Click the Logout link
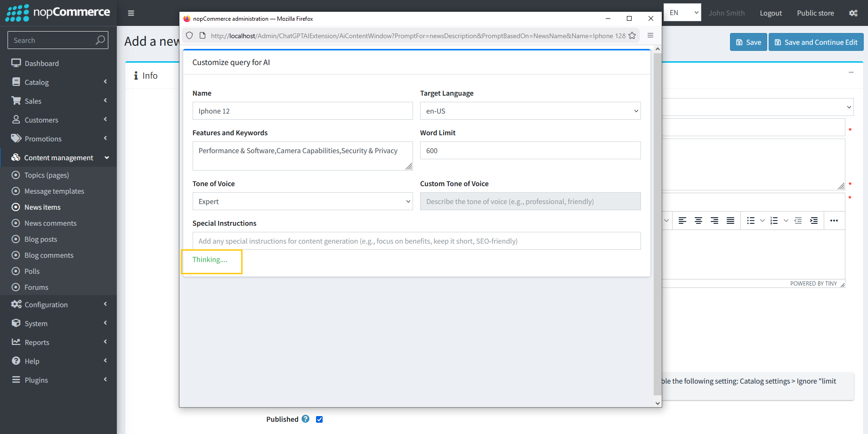The image size is (868, 434). coord(771,13)
